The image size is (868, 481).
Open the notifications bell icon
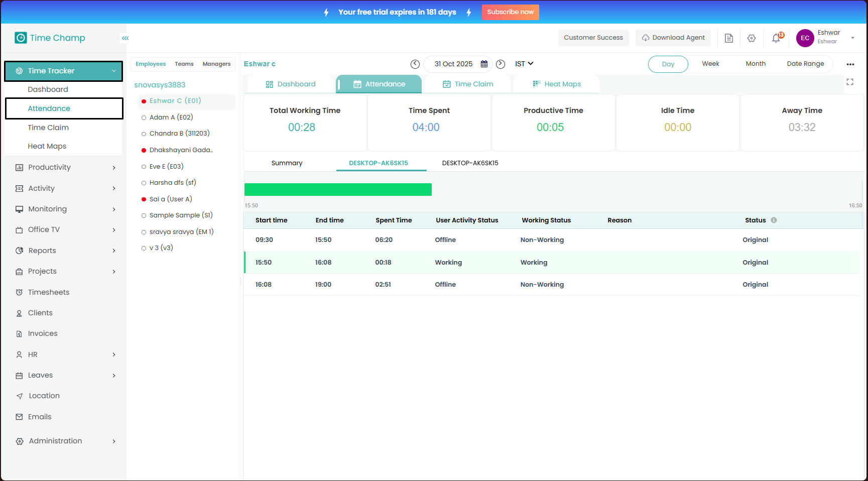(776, 38)
